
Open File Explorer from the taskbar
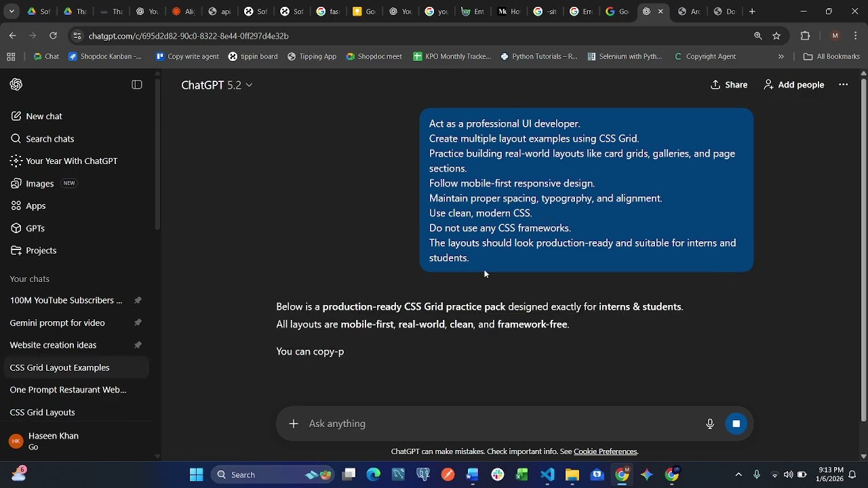tap(572, 475)
